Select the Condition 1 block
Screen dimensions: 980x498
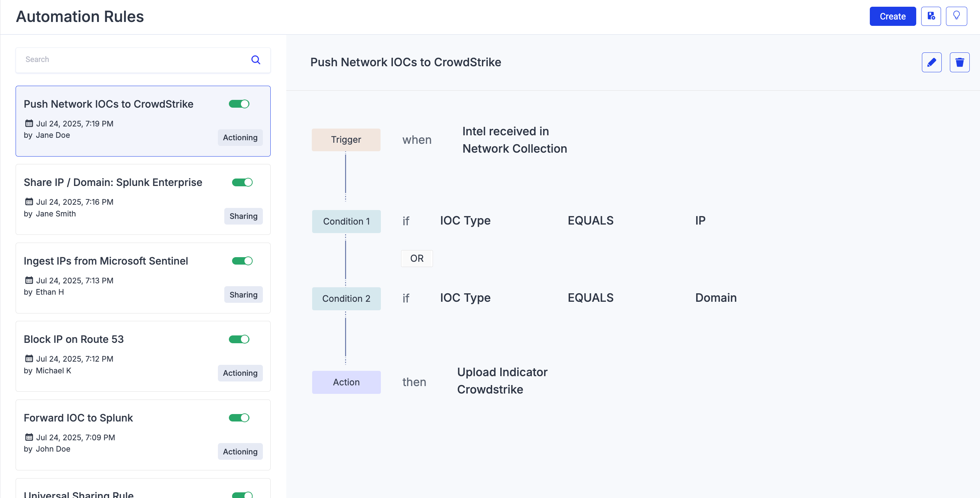[346, 221]
